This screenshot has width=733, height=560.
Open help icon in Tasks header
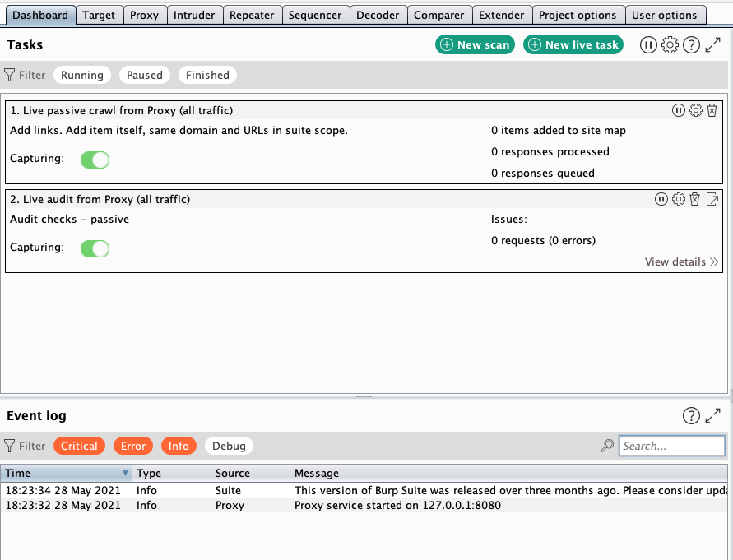(691, 45)
